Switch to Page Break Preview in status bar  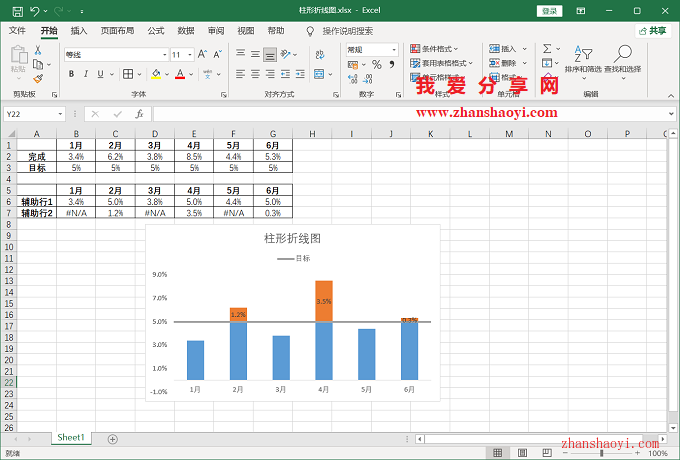coord(547,453)
